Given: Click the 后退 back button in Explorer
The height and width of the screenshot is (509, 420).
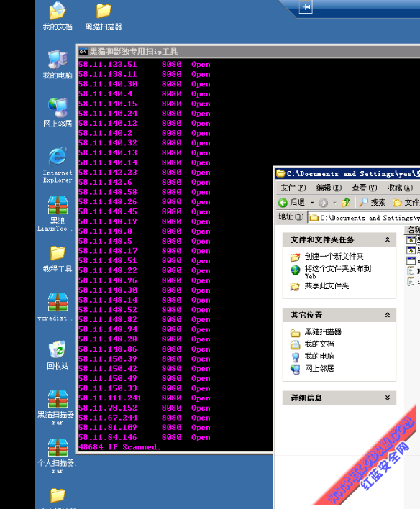Looking at the screenshot, I should (291, 203).
